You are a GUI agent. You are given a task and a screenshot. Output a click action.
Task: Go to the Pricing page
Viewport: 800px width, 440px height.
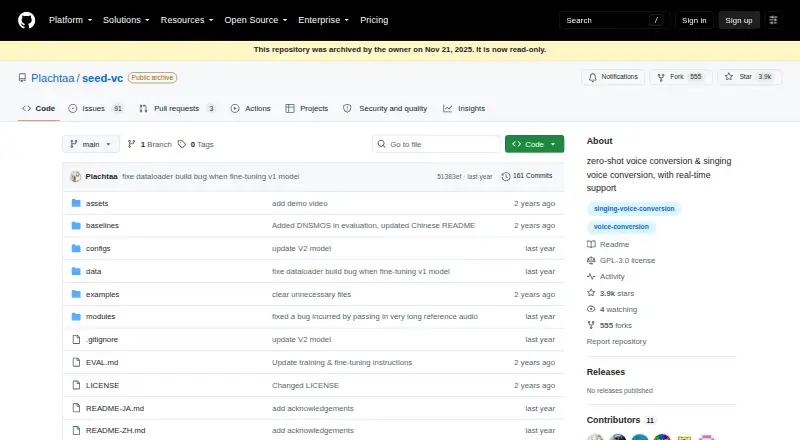pyautogui.click(x=374, y=20)
